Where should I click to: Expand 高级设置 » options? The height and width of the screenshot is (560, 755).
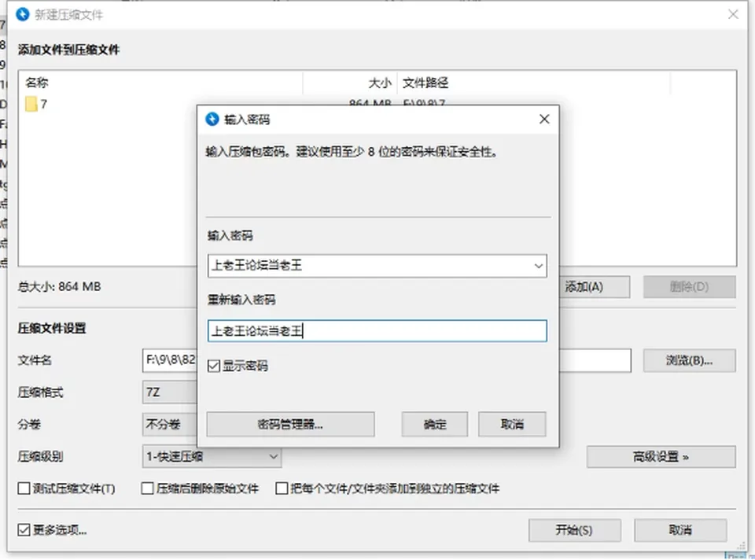[661, 456]
